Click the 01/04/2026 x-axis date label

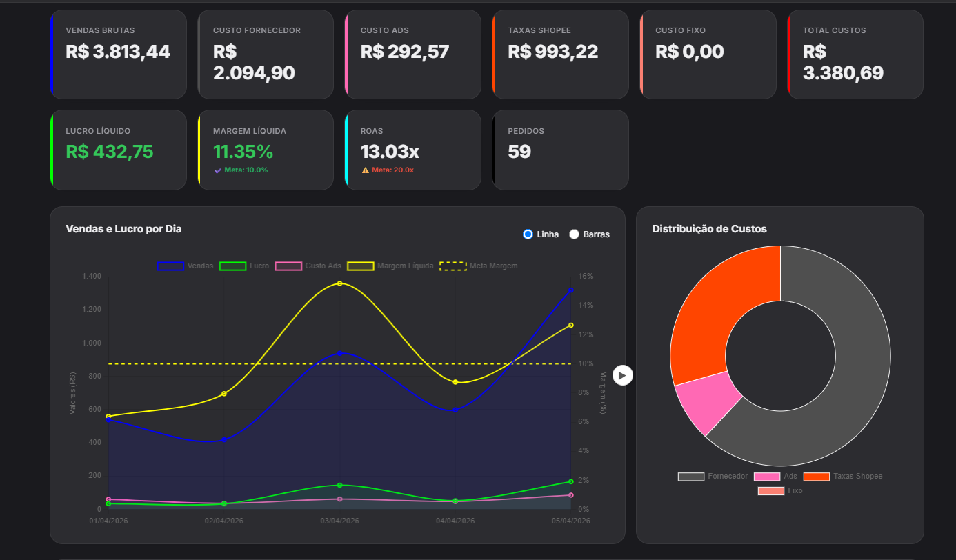(x=108, y=521)
